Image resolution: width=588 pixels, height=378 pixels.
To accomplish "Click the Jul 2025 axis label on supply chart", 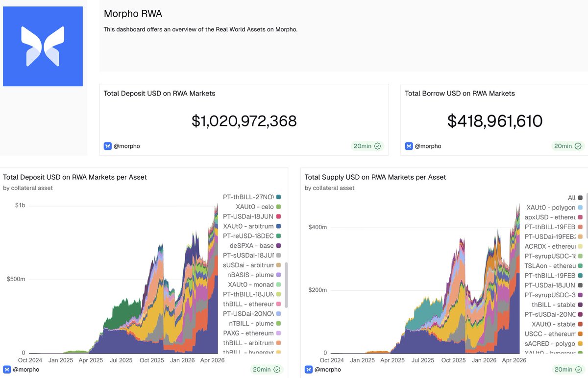I will (422, 360).
